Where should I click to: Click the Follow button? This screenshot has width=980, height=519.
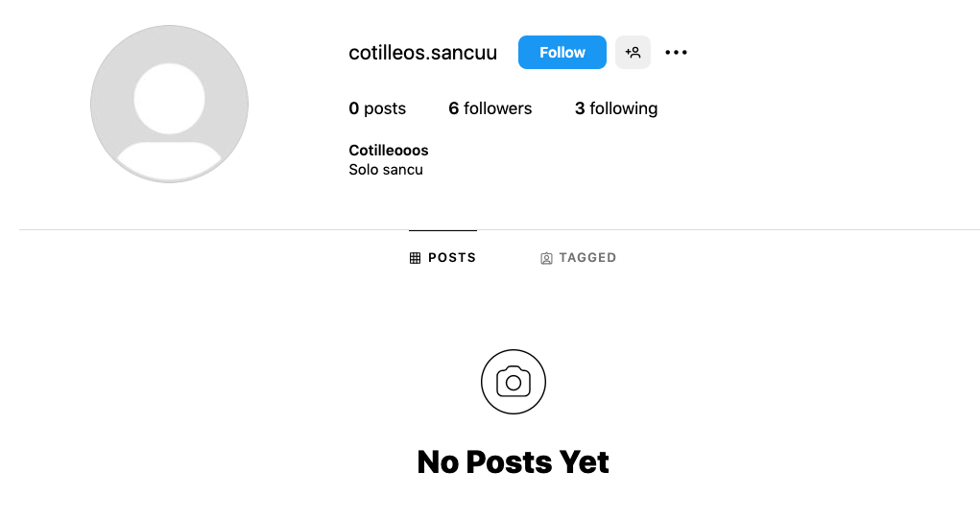(x=562, y=53)
